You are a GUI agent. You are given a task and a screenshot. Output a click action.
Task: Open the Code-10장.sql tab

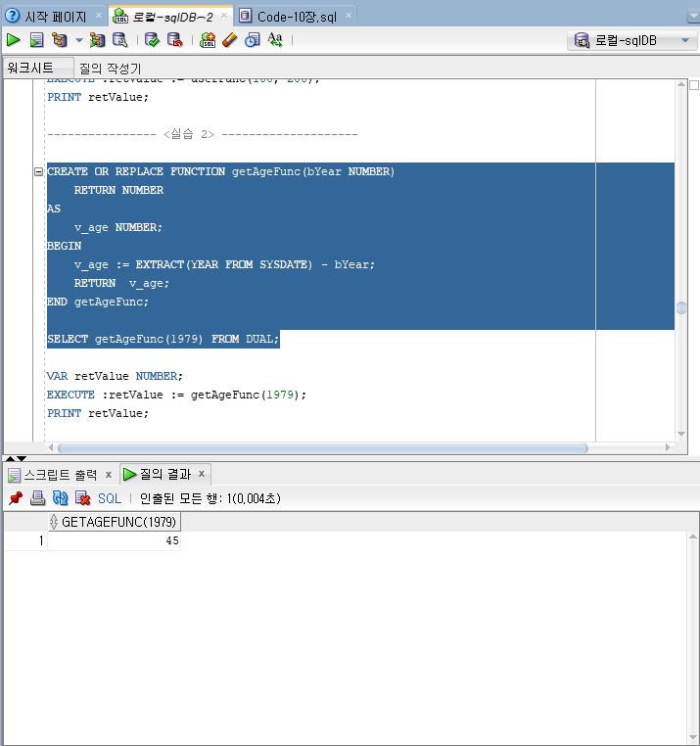pyautogui.click(x=297, y=17)
